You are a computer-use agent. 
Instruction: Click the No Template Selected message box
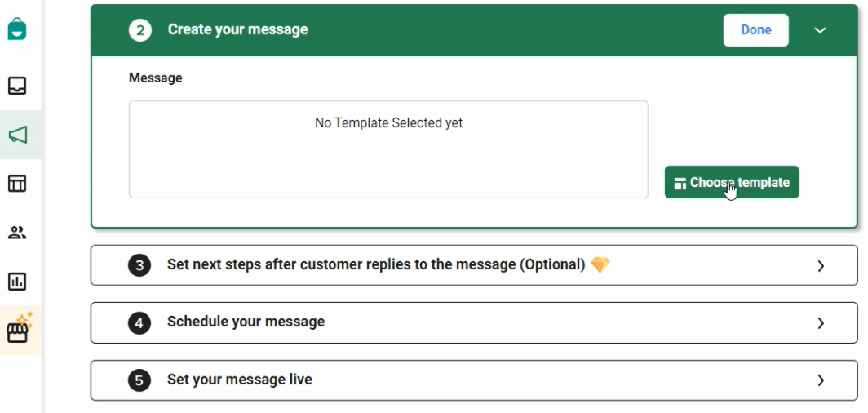point(388,149)
